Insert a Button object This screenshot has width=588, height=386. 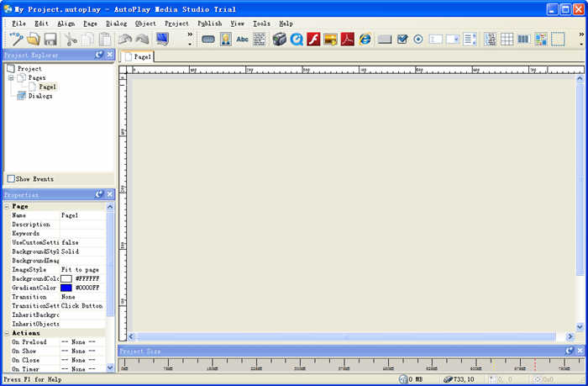[x=208, y=39]
